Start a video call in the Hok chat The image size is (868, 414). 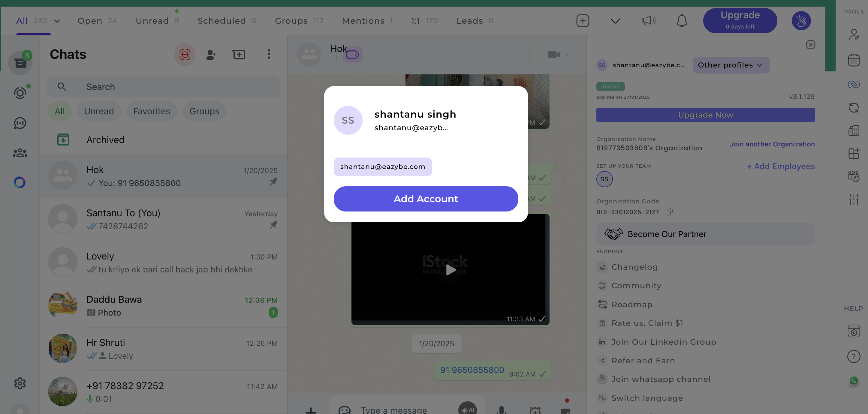pos(553,54)
